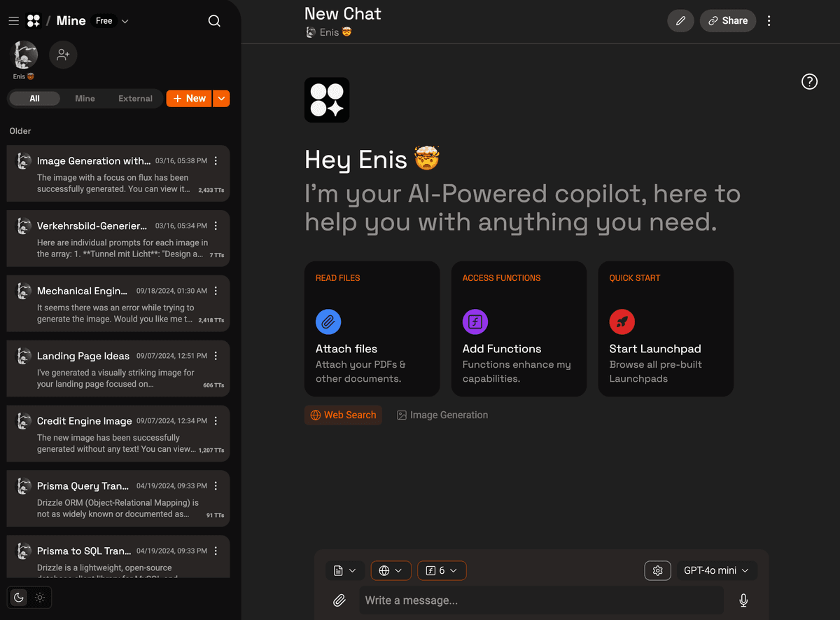Enable Web Search for this chat
The image size is (840, 620).
(343, 415)
